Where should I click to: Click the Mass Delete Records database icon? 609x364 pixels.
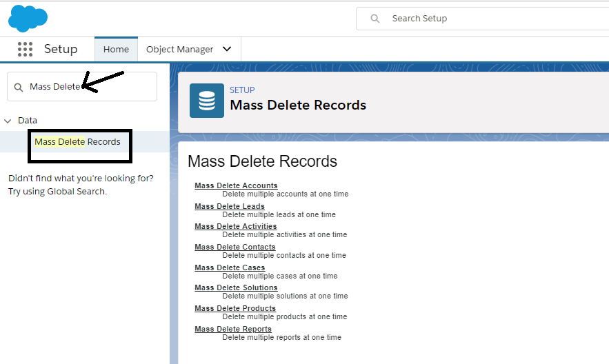pyautogui.click(x=207, y=101)
